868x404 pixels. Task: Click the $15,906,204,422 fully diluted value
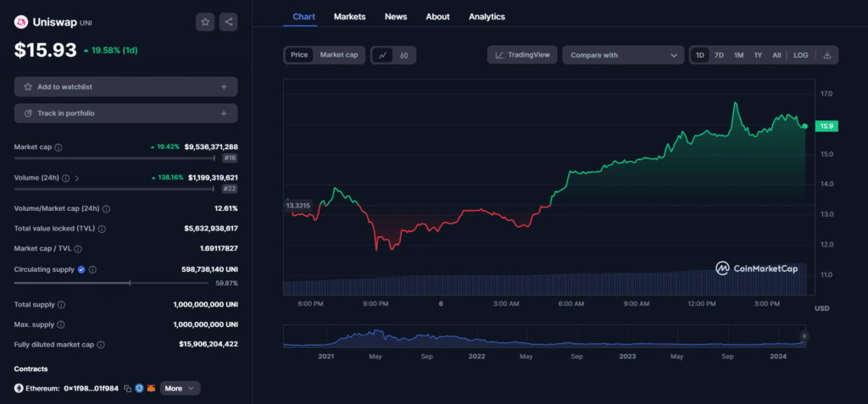209,344
